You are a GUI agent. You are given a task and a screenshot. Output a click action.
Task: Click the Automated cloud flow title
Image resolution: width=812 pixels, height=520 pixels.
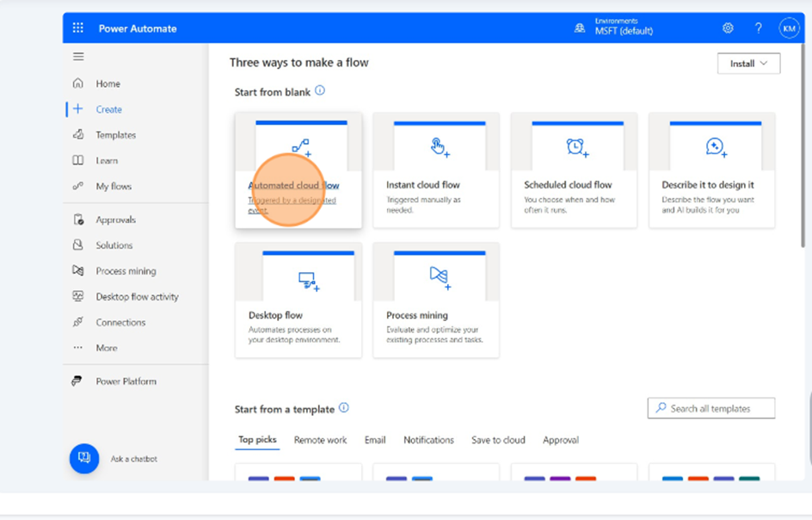point(293,185)
